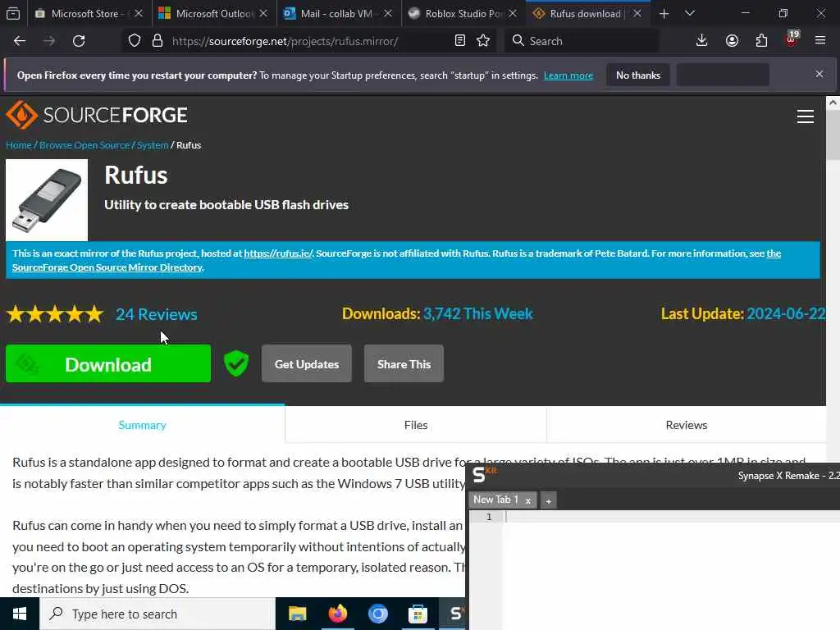Click the address bar URL field
Viewport: 840px width, 630px height.
point(308,41)
